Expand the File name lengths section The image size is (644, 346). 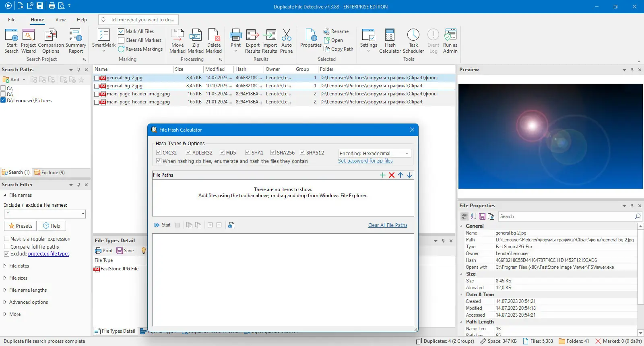coord(5,290)
